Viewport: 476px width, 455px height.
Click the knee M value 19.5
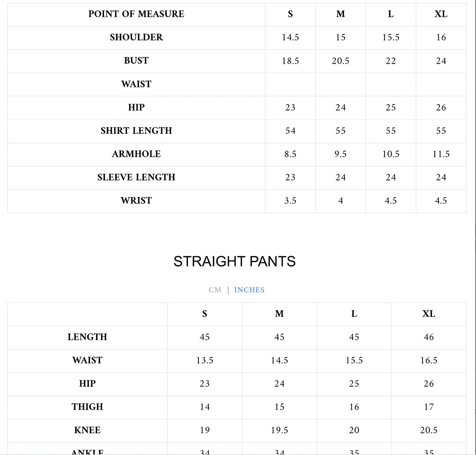click(x=279, y=430)
